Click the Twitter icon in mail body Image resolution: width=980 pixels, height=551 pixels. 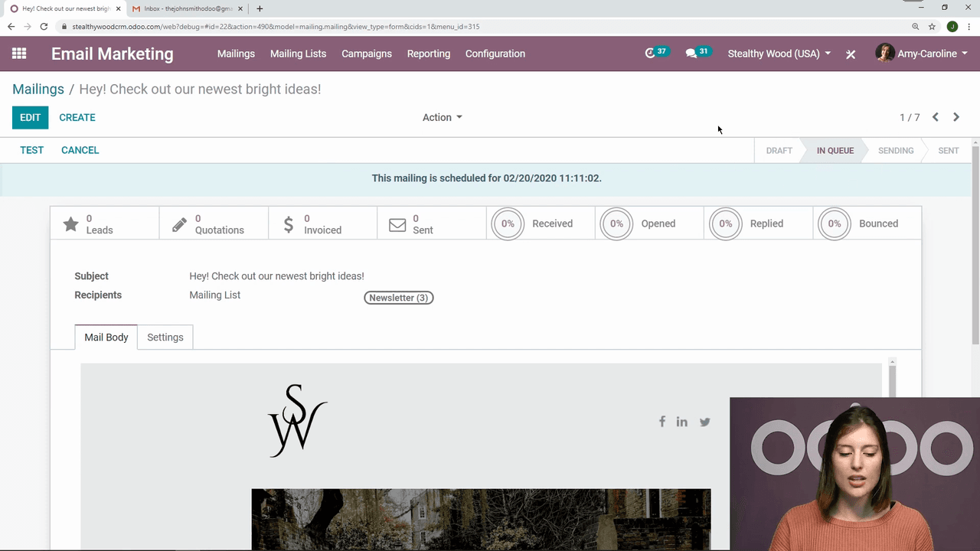[x=704, y=422]
